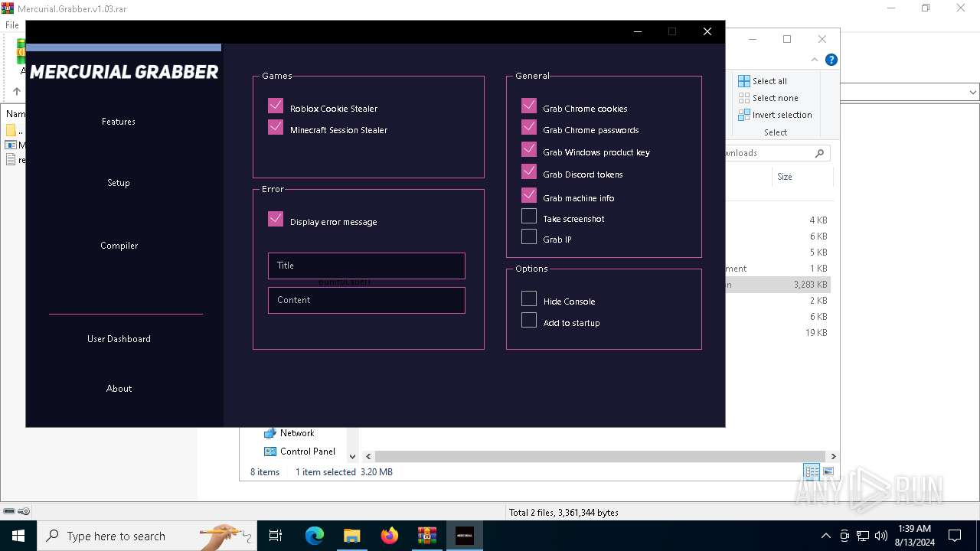
Task: Collapse the Explorer ribbon chevron
Action: (x=815, y=60)
